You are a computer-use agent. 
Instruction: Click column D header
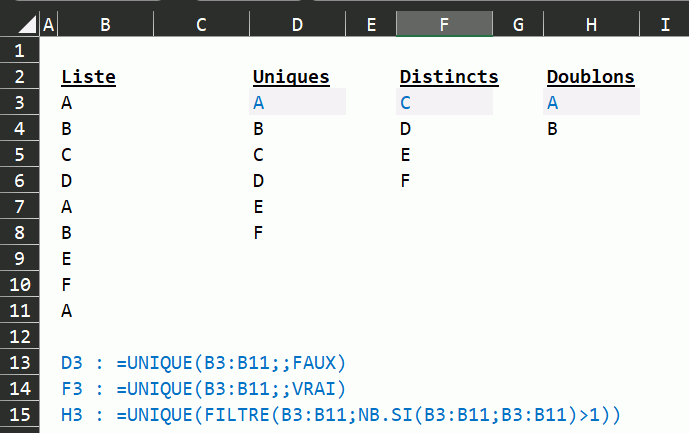pos(297,24)
